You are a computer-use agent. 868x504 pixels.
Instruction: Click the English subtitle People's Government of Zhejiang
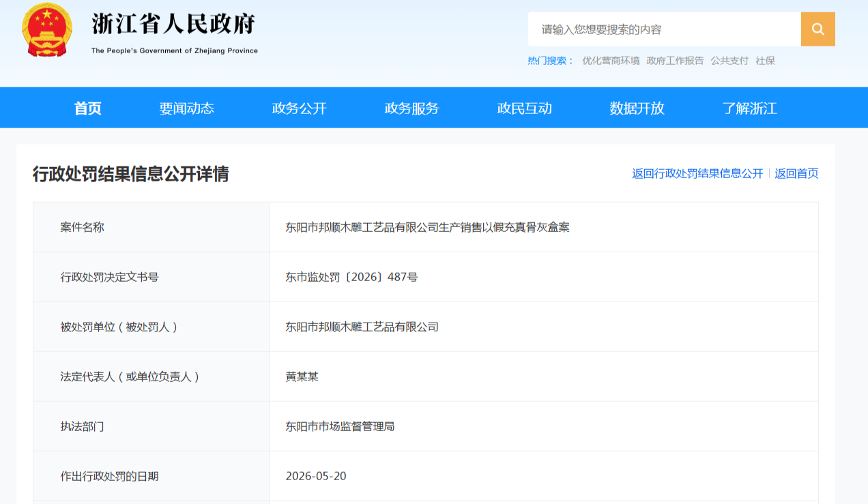pyautogui.click(x=175, y=50)
